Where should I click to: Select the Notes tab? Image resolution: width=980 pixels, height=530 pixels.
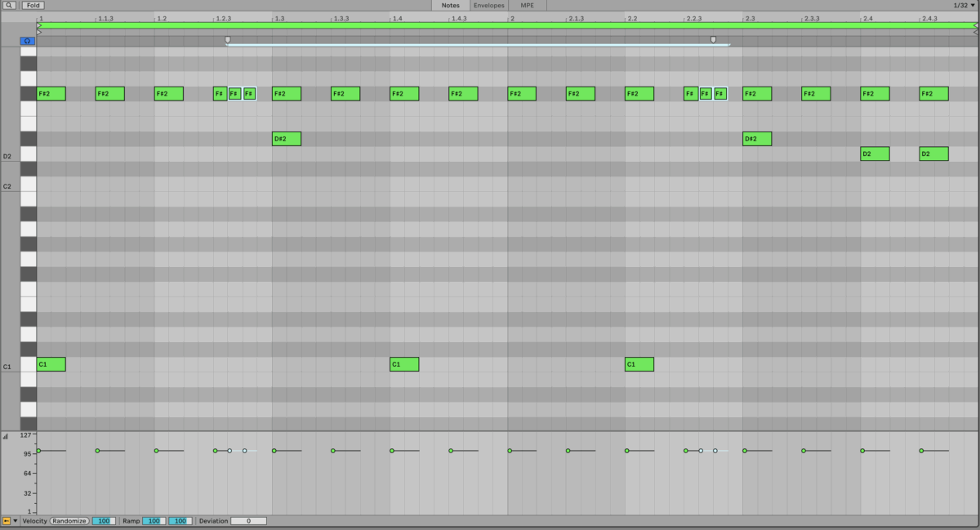(x=450, y=5)
